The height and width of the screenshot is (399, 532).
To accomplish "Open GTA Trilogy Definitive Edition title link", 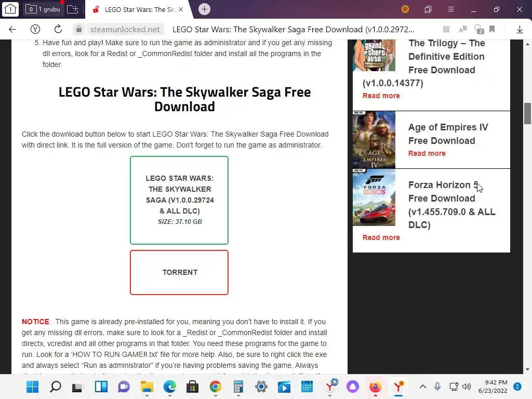I will (x=446, y=56).
